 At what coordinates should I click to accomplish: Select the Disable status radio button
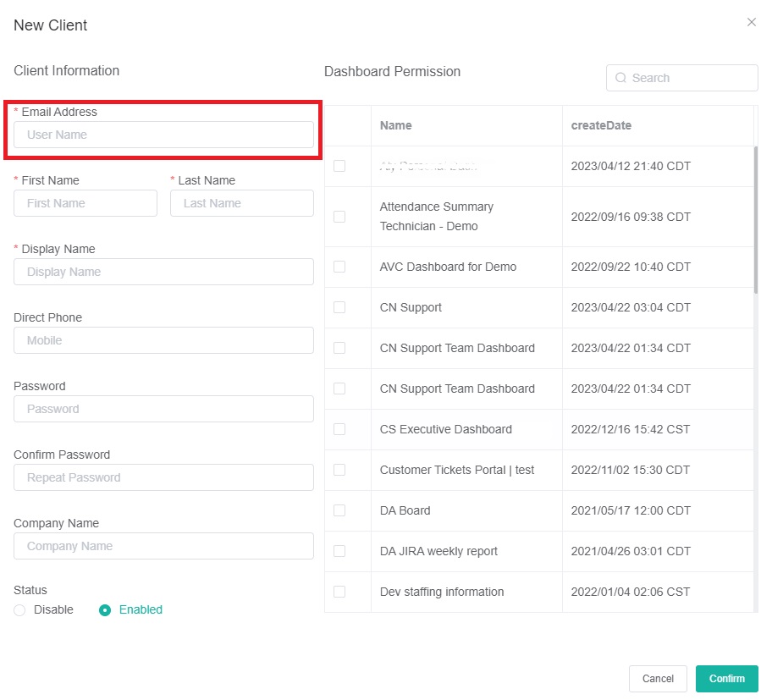click(20, 610)
